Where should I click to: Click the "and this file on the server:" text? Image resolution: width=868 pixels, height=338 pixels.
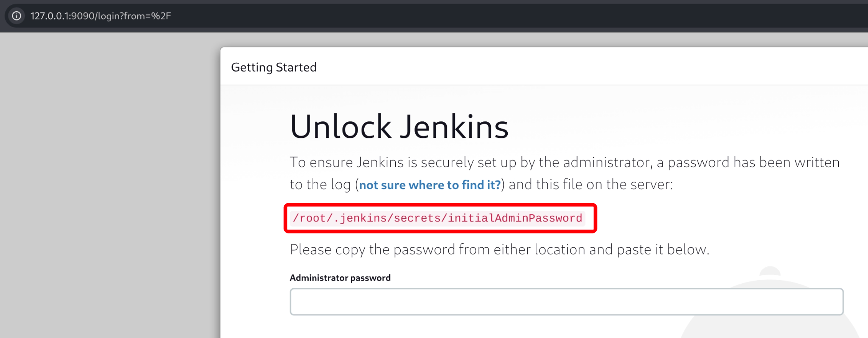(x=591, y=185)
